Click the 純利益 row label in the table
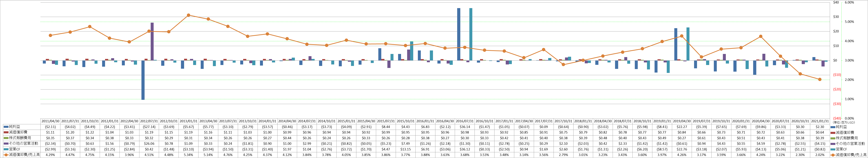 coord(14,127)
